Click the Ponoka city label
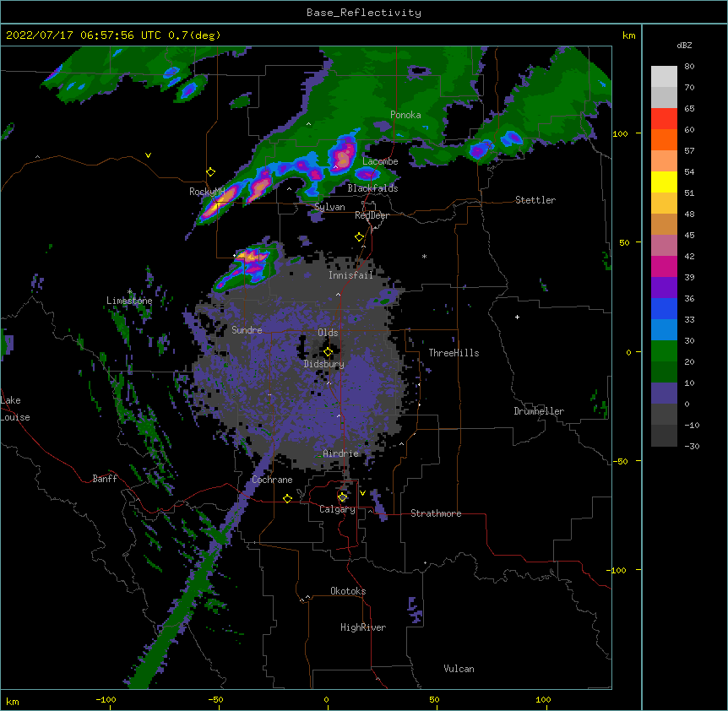Screen dimensions: 728x711 (x=405, y=115)
